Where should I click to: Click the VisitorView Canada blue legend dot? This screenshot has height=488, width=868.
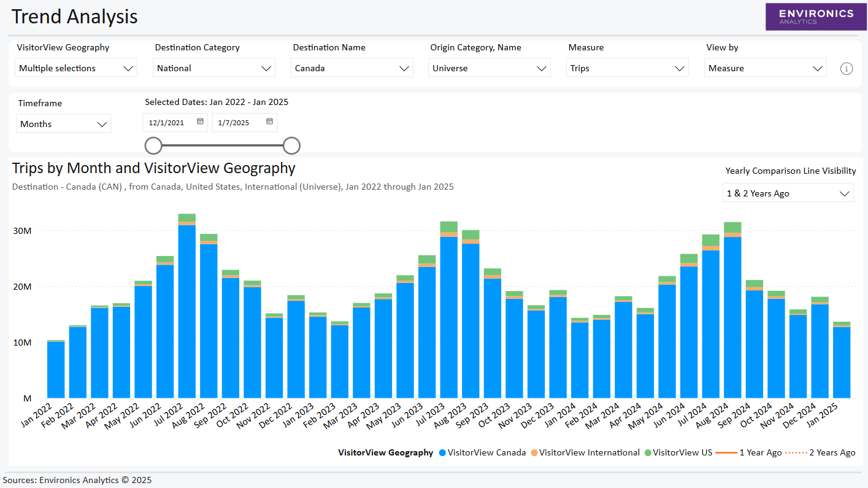tap(444, 452)
